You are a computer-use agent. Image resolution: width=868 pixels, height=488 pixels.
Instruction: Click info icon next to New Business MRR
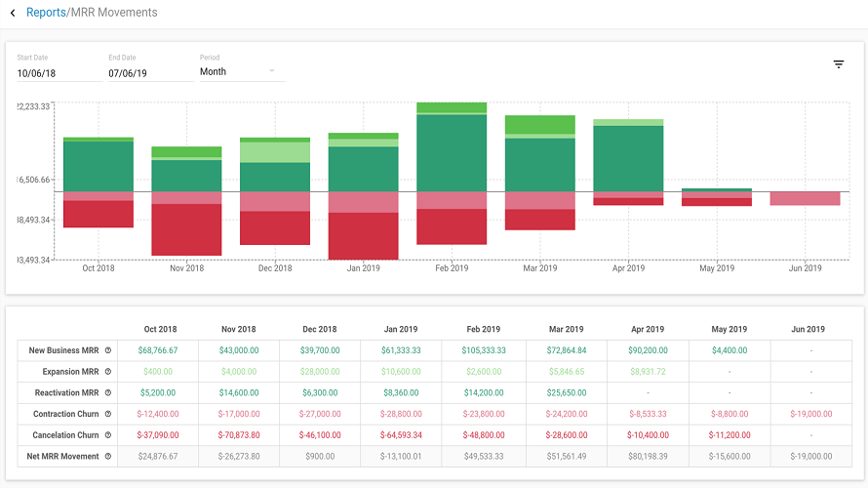[x=108, y=350]
